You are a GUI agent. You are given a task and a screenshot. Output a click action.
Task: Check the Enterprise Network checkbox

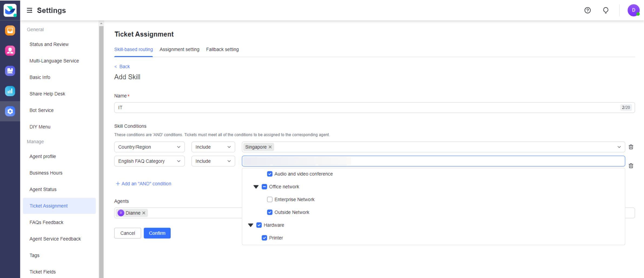[x=270, y=199]
